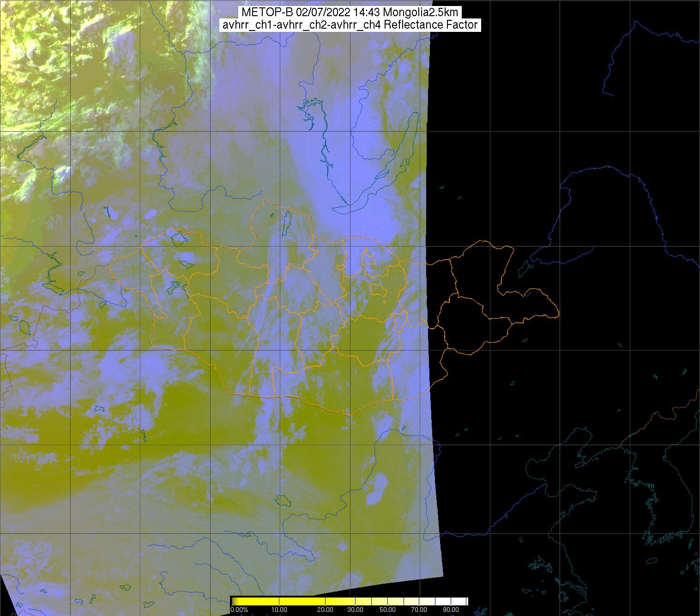Click the 70.00 label on the colorbar
The height and width of the screenshot is (616, 700).
pos(420,610)
